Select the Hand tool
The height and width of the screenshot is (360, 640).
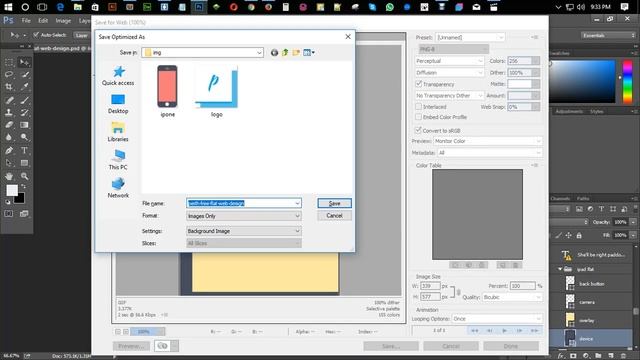pos(9,176)
